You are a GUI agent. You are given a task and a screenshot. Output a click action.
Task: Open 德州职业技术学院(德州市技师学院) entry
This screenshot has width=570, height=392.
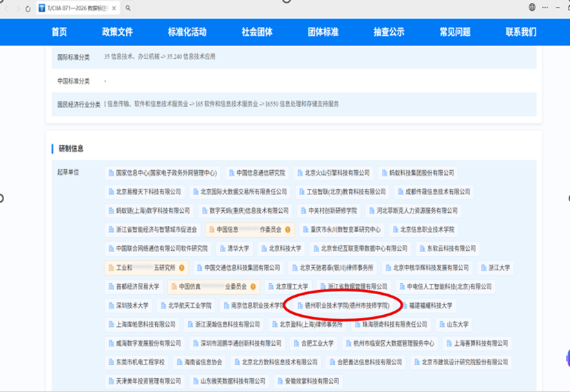click(x=343, y=305)
